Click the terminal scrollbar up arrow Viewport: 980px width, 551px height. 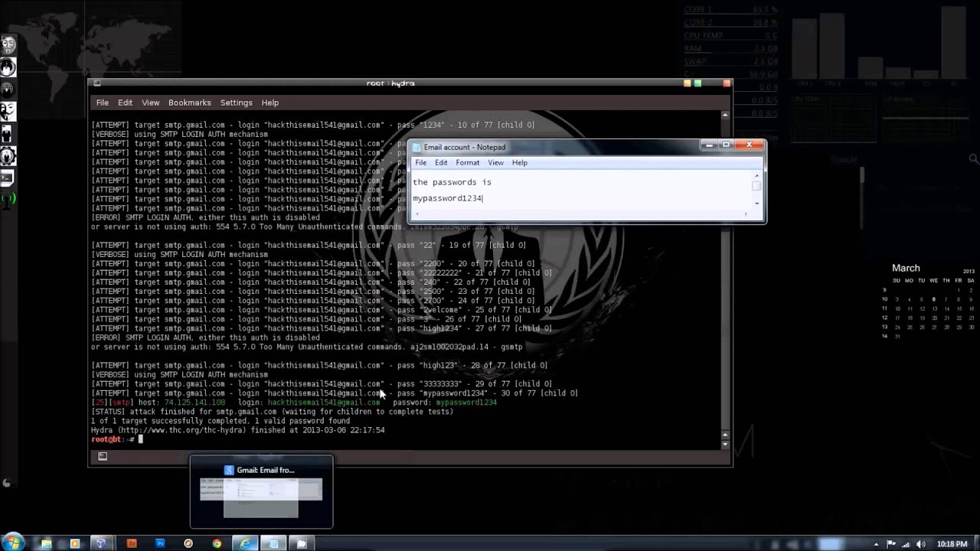point(725,115)
